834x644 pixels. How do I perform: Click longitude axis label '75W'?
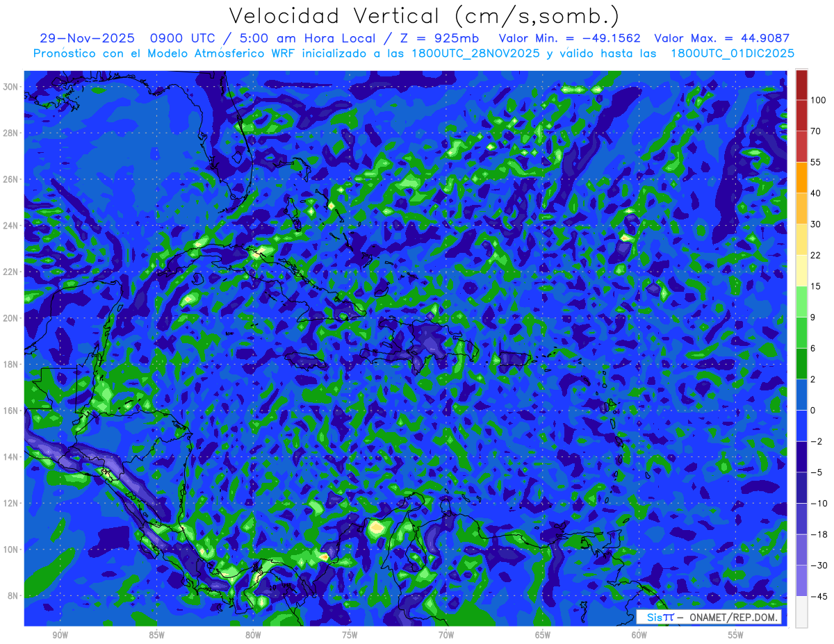pos(350,636)
